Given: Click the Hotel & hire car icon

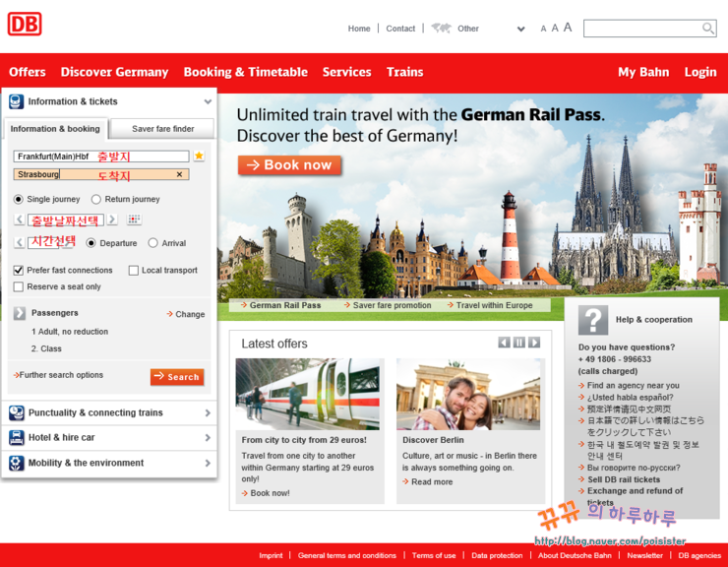Looking at the screenshot, I should coord(17,437).
